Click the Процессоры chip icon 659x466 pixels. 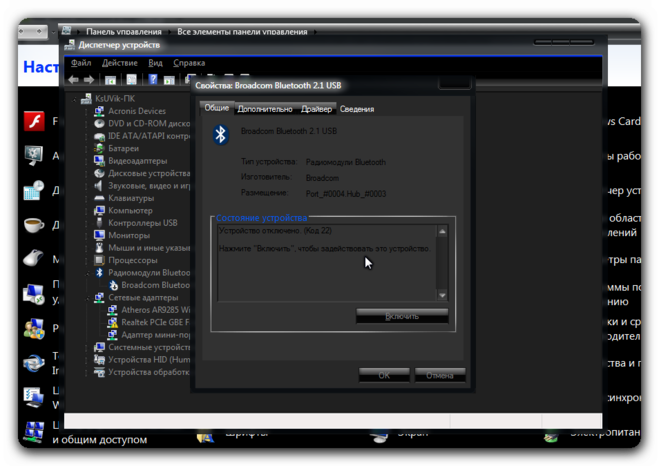(99, 260)
